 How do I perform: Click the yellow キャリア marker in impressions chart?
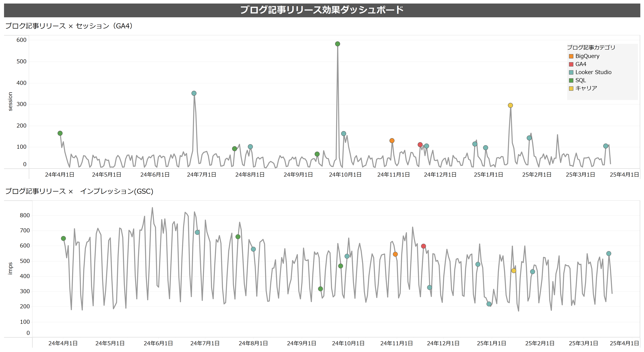click(x=513, y=271)
